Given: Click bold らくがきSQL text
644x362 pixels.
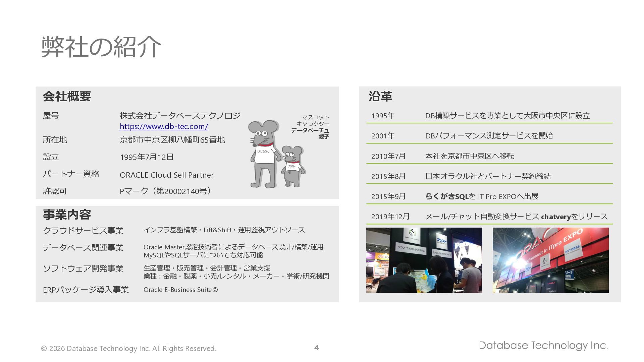Looking at the screenshot, I should (446, 196).
